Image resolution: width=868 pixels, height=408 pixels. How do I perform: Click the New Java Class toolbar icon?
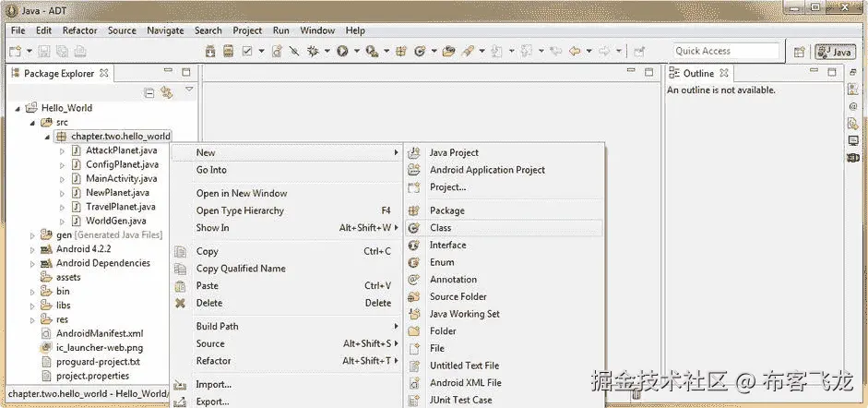pyautogui.click(x=420, y=51)
